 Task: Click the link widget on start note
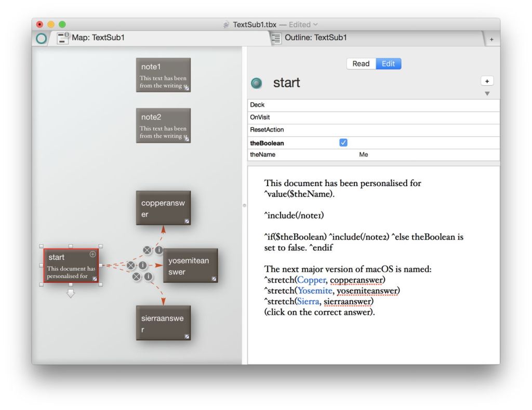(92, 254)
